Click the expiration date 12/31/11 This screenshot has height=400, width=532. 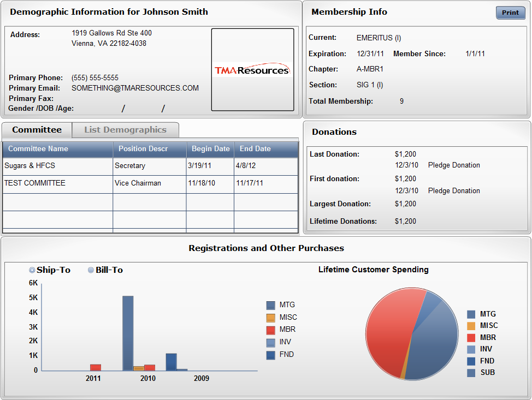(x=370, y=54)
